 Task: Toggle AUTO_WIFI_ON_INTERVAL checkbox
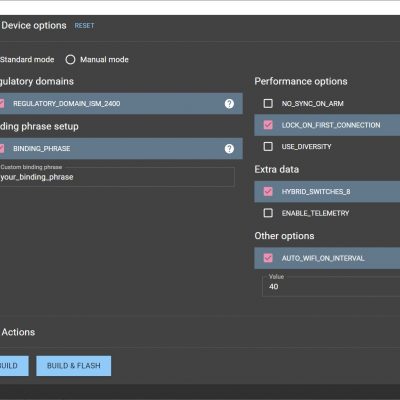click(268, 258)
